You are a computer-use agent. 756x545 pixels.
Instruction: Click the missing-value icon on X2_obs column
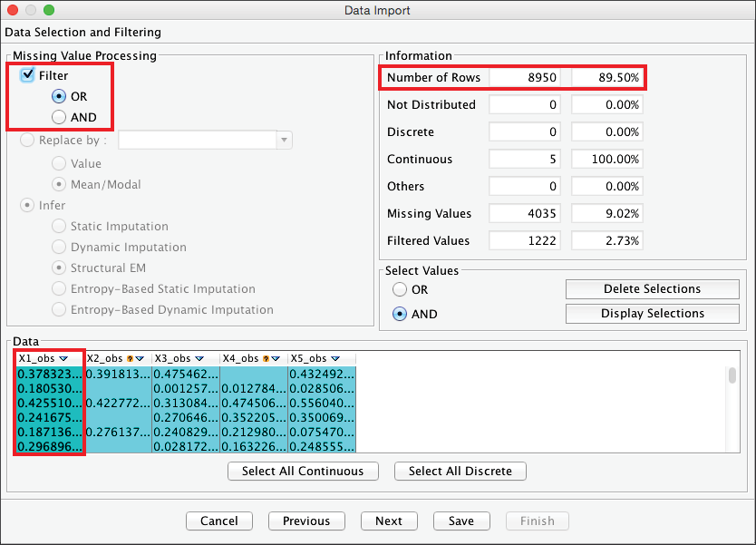pyautogui.click(x=131, y=359)
